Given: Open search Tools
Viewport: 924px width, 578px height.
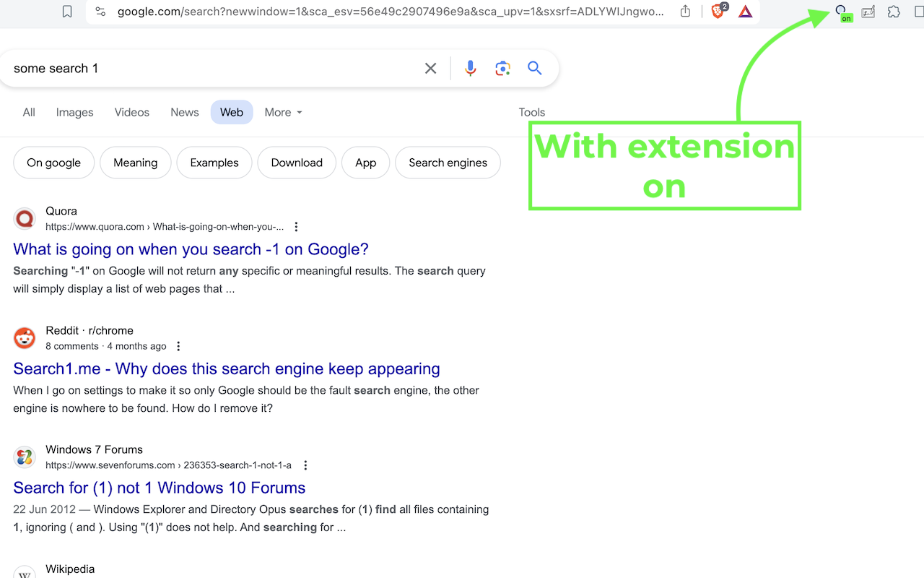Looking at the screenshot, I should click(532, 112).
